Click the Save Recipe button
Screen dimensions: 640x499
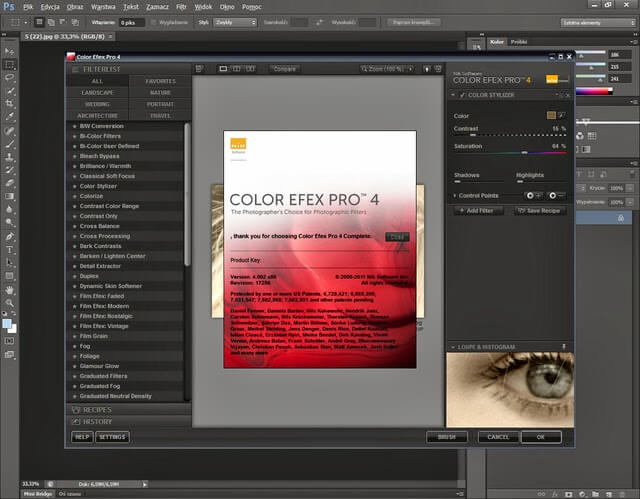pos(540,211)
